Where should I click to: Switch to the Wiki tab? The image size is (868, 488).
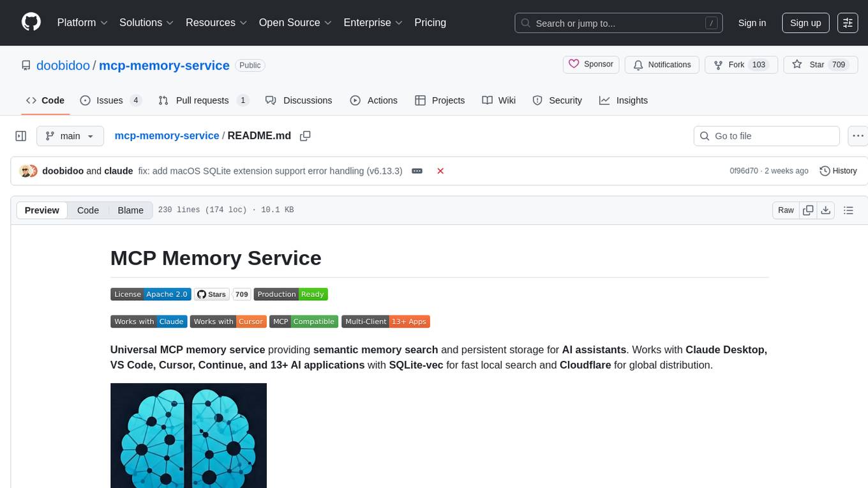tap(499, 100)
